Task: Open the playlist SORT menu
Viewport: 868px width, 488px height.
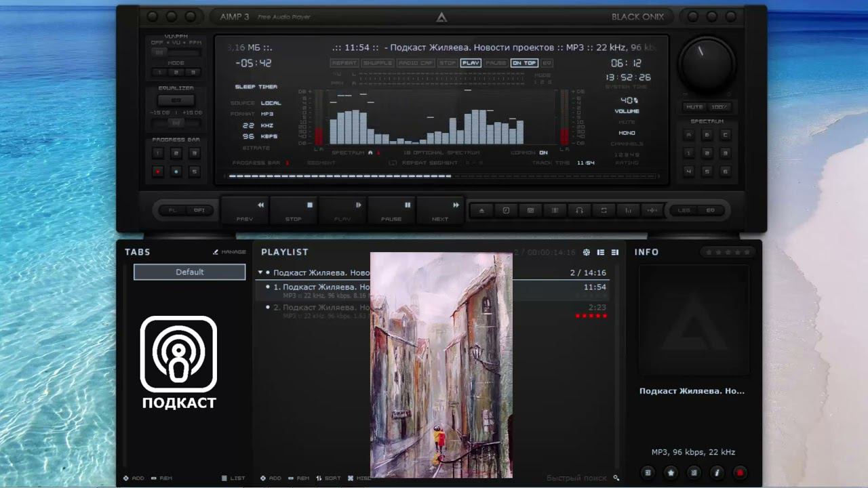Action: (329, 478)
